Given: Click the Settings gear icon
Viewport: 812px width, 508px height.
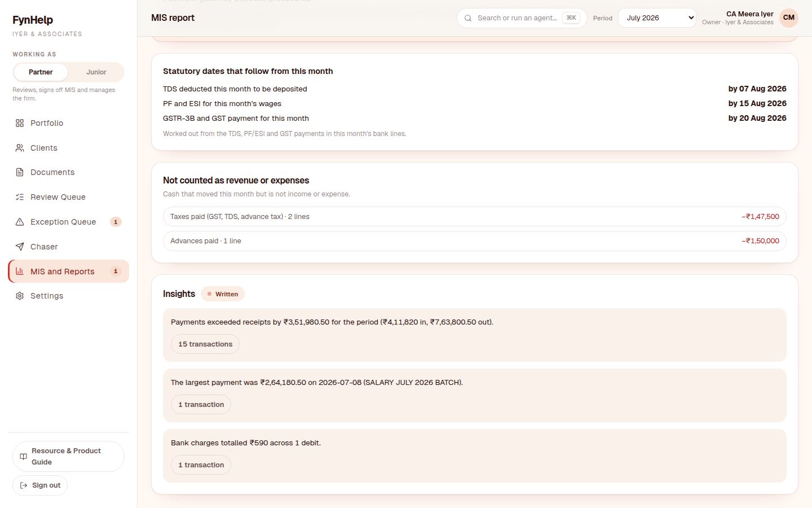Looking at the screenshot, I should [20, 296].
